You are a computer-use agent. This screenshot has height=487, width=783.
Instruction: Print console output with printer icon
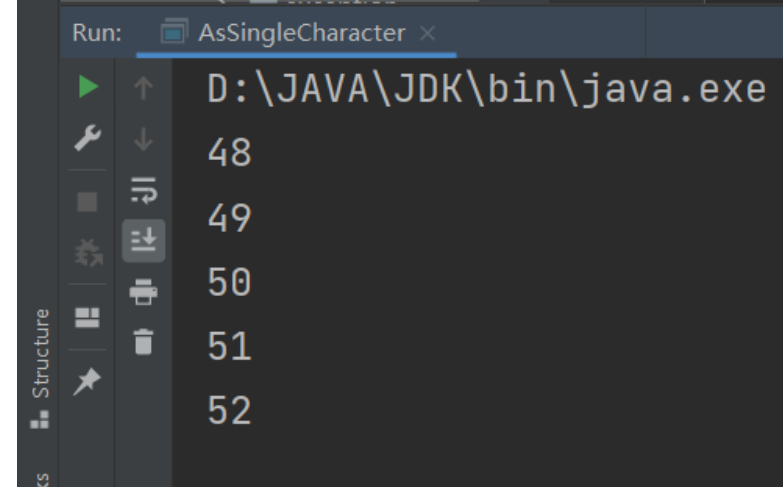(x=144, y=290)
